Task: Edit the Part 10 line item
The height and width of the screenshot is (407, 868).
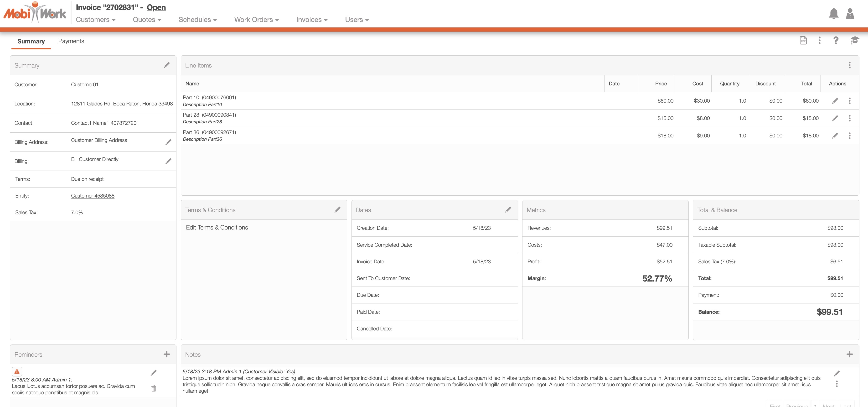Action: tap(835, 101)
